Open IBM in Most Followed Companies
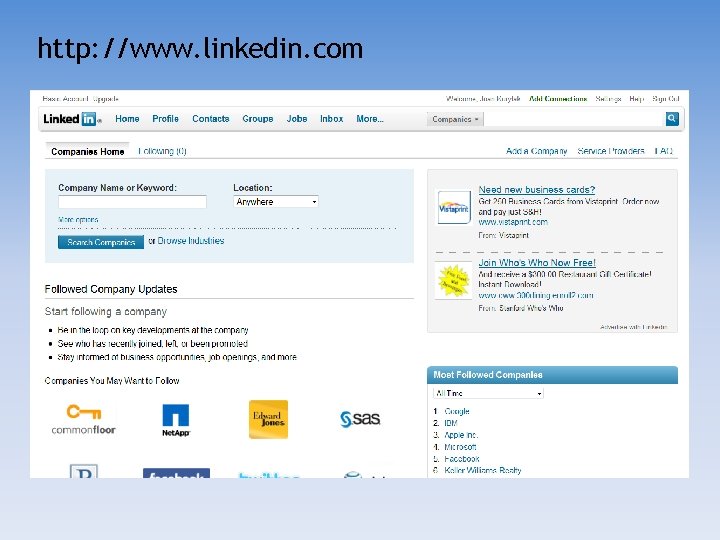 click(451, 423)
